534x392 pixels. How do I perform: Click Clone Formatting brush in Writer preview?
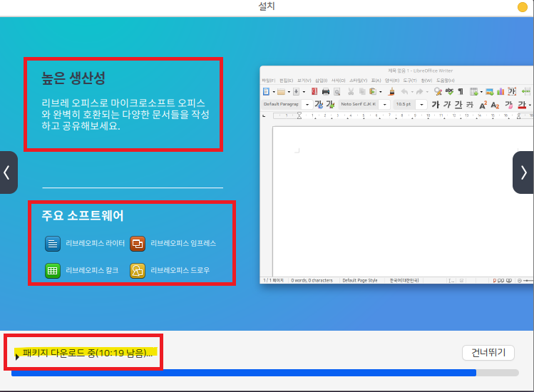click(x=391, y=91)
